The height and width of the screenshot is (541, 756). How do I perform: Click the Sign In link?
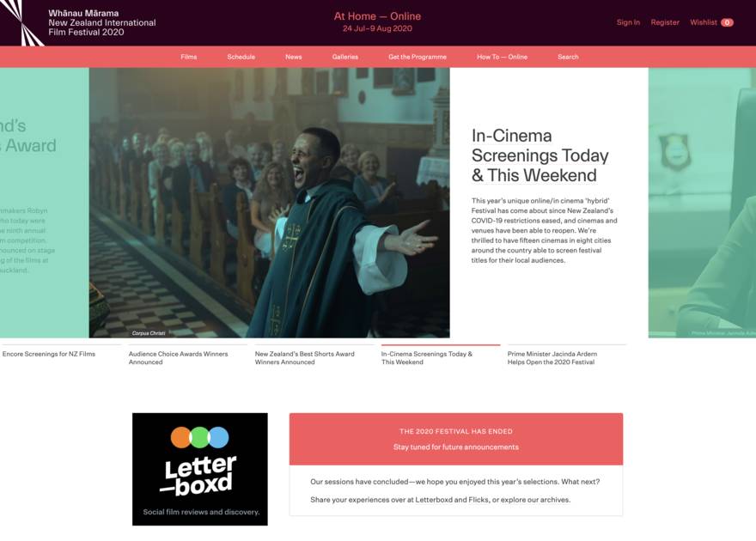628,22
